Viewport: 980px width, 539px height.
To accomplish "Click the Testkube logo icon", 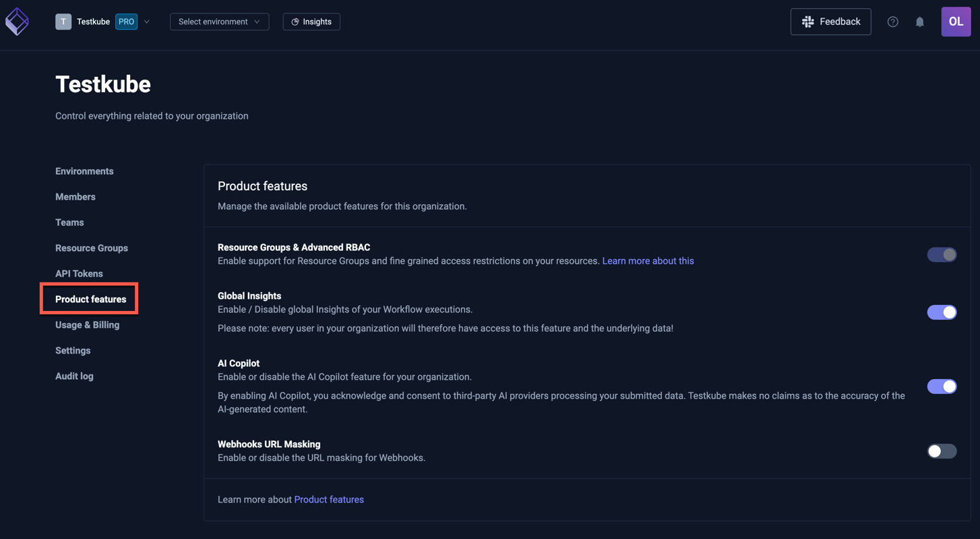I will 16,21.
